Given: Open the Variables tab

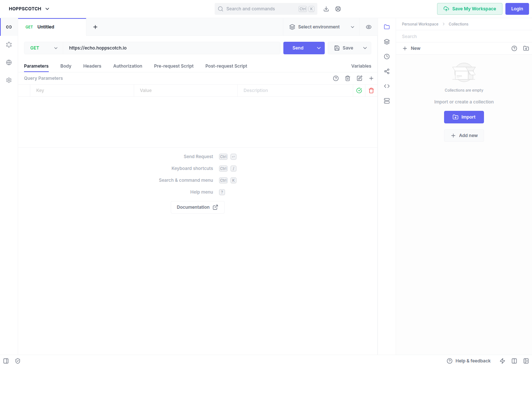Looking at the screenshot, I should pyautogui.click(x=361, y=66).
